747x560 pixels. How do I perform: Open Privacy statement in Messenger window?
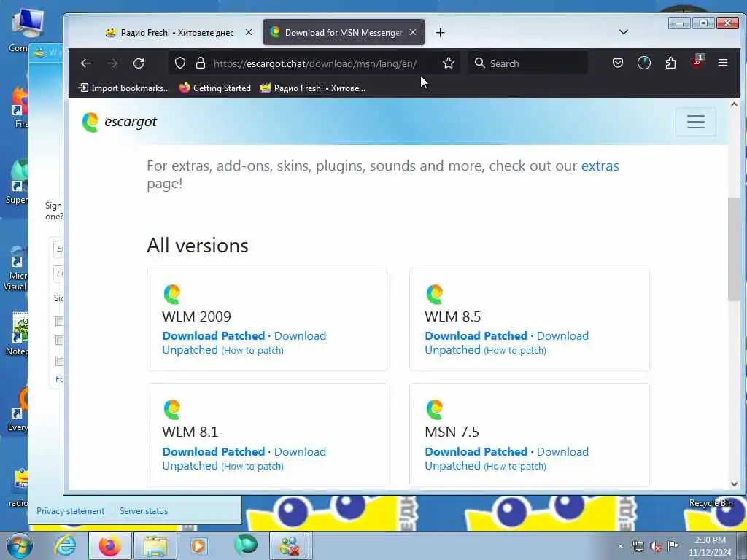click(x=71, y=511)
